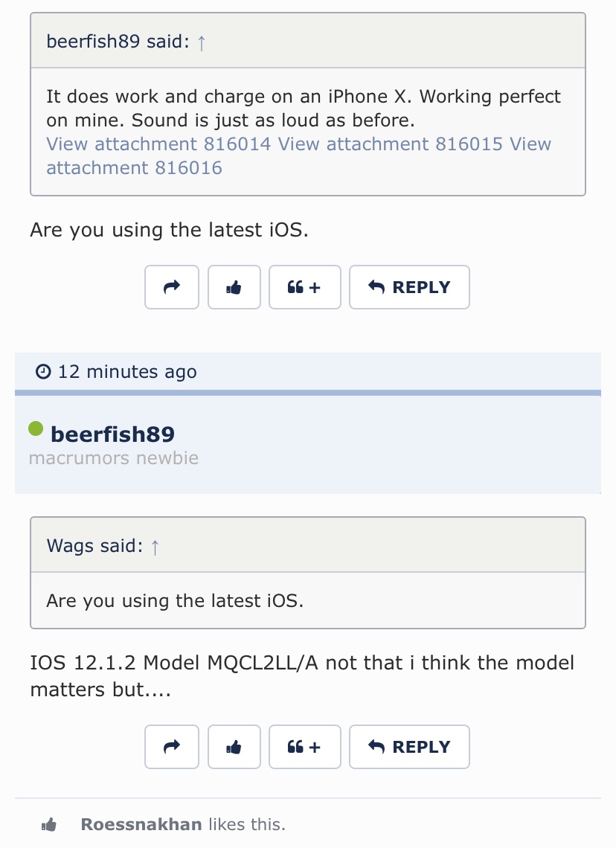
Task: Jump to beerfish89's original quoted post arrow
Action: 201,42
